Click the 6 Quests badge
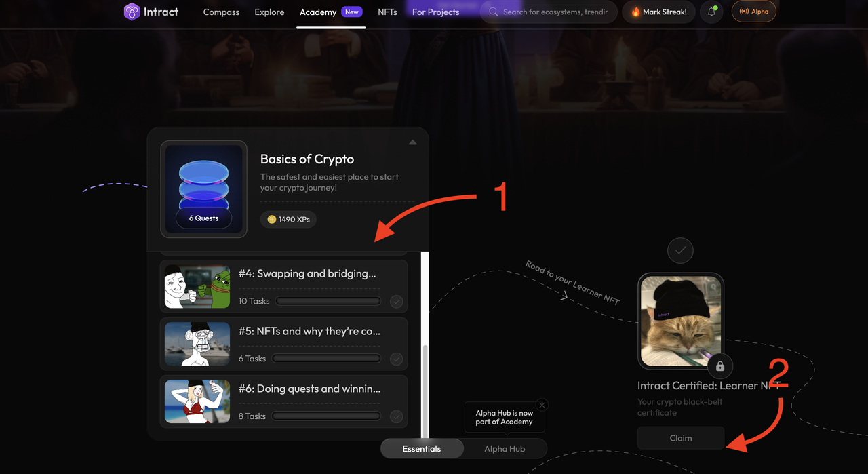The image size is (868, 474). click(x=203, y=218)
